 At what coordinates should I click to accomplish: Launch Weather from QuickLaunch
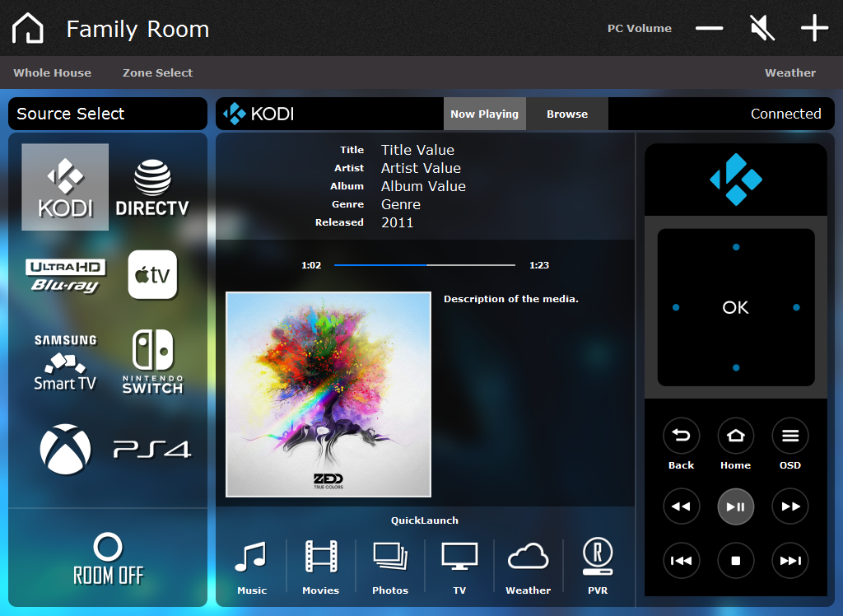coord(528,567)
